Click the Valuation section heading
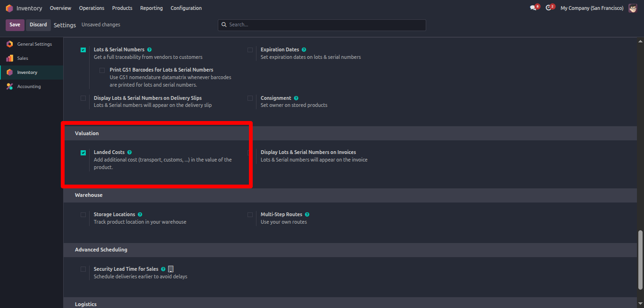This screenshot has height=308, width=644. (87, 133)
